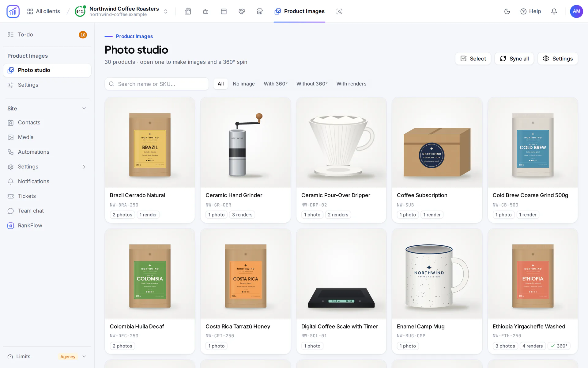This screenshot has width=588, height=368.
Task: Open Automations in sidebar
Action: [47, 152]
